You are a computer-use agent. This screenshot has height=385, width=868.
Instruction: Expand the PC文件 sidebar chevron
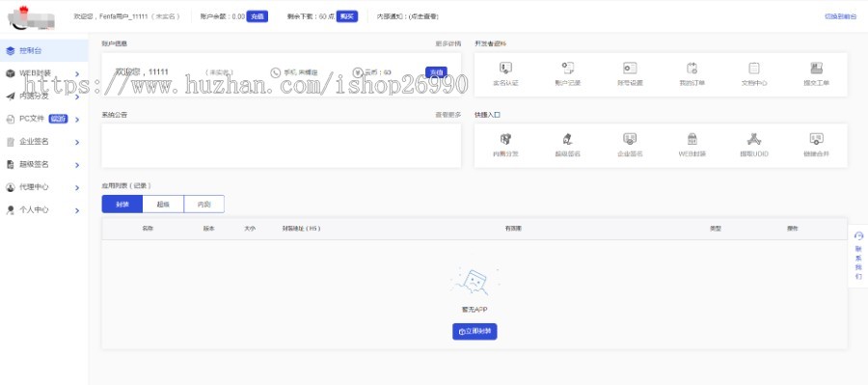coord(77,120)
